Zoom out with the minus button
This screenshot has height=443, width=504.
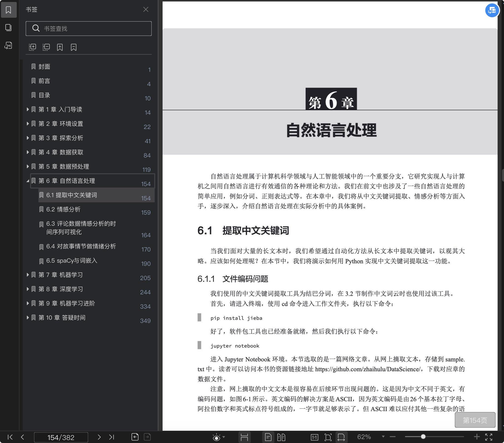click(x=393, y=437)
